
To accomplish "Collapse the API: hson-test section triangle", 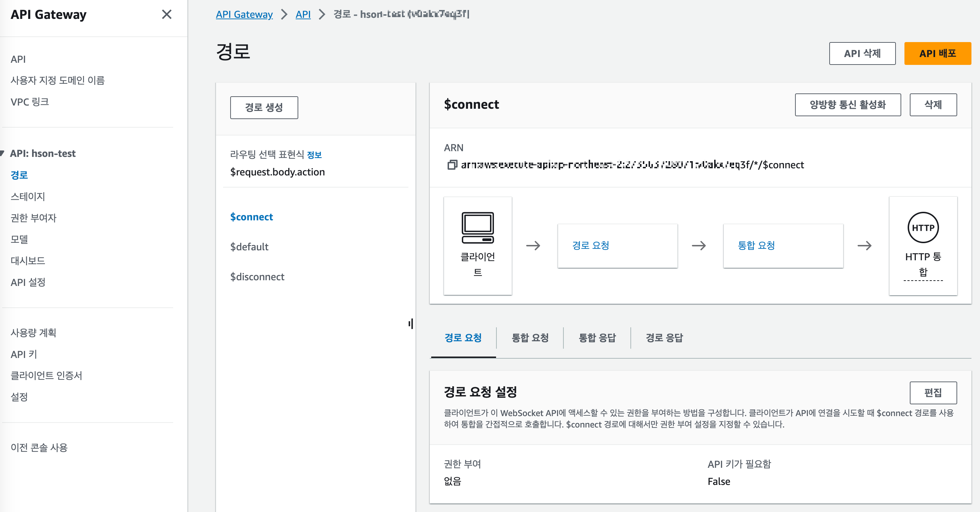I will [2, 153].
